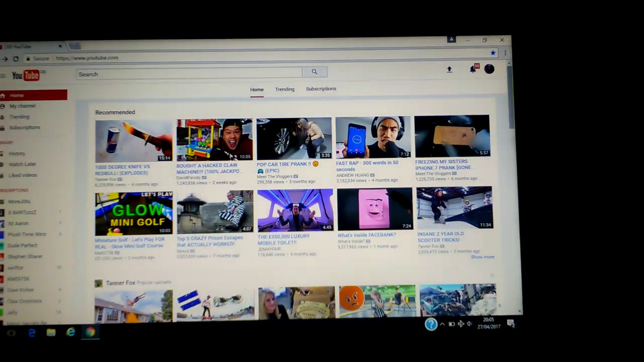Open the notifications bell
644x362 pixels.
tap(473, 69)
